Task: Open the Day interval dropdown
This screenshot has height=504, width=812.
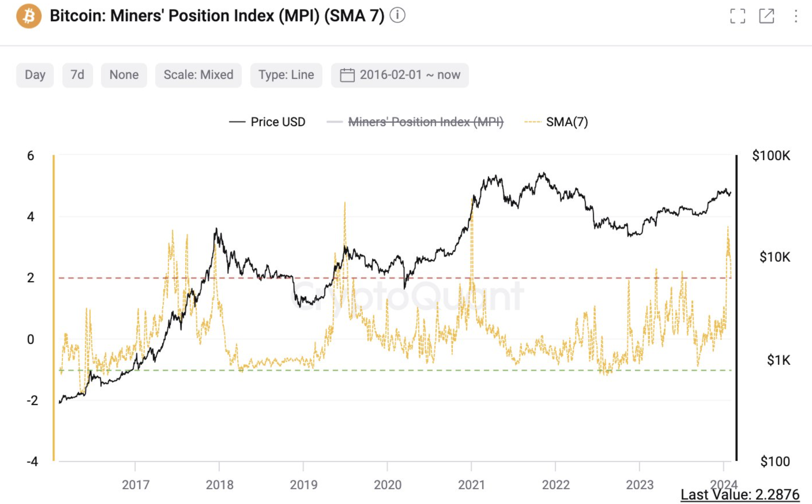Action: 35,75
